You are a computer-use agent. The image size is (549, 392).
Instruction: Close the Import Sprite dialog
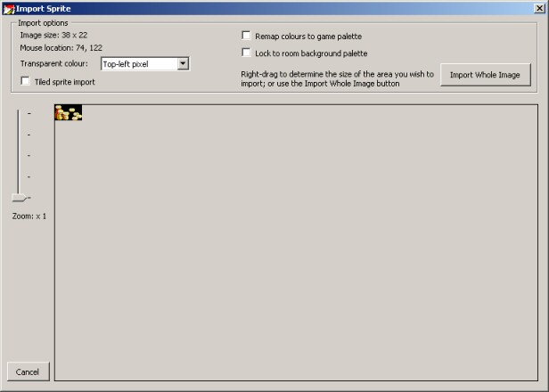pyautogui.click(x=539, y=8)
